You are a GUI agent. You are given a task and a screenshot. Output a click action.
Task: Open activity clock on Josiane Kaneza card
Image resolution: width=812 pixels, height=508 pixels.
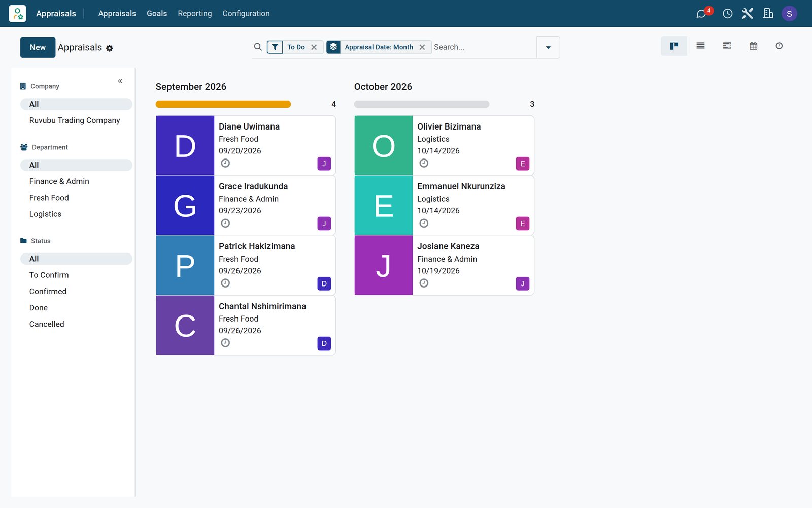pyautogui.click(x=424, y=283)
